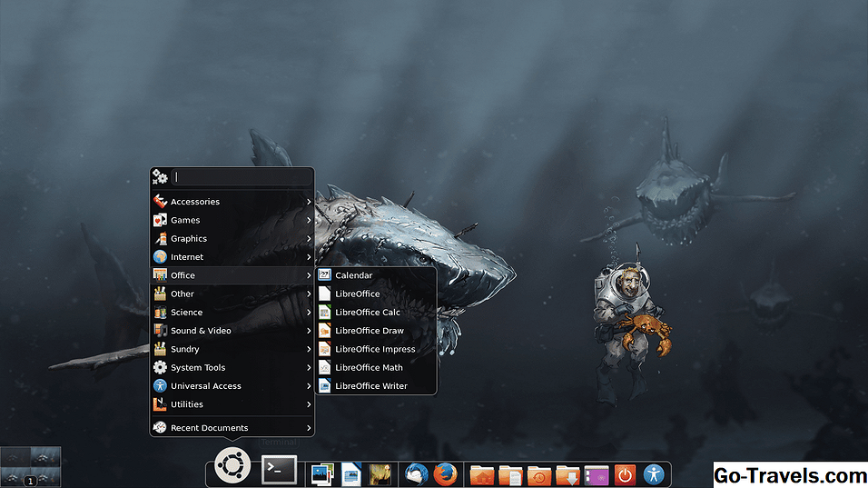Switch to top-right workspace thumbnail in pager
This screenshot has width=868, height=488.
[45, 457]
